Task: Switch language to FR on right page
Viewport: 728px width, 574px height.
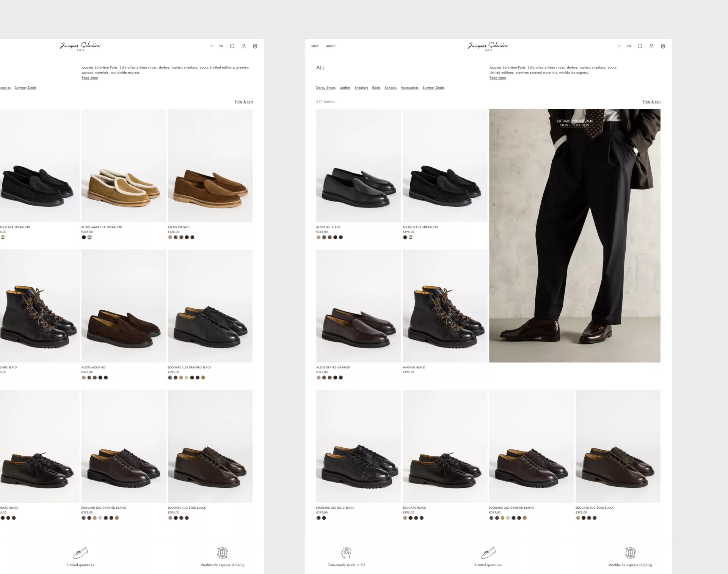Action: click(619, 46)
